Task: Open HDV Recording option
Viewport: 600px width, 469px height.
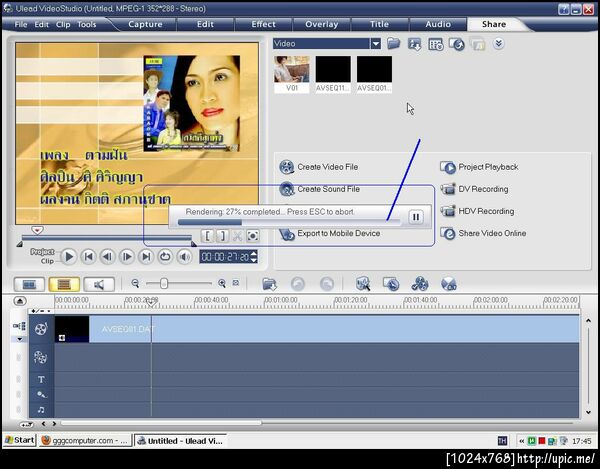Action: click(x=477, y=211)
